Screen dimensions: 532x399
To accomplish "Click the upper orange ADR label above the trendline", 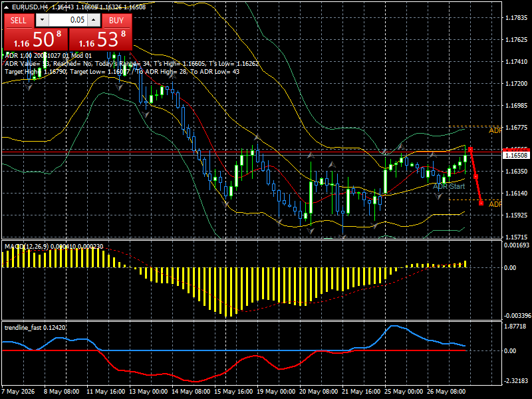I will coord(495,130).
